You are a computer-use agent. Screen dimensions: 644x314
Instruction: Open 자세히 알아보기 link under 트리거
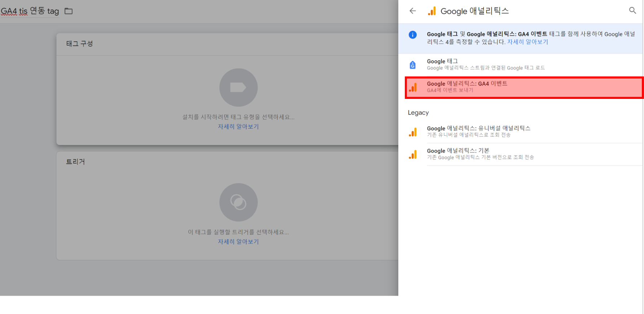[x=238, y=242]
